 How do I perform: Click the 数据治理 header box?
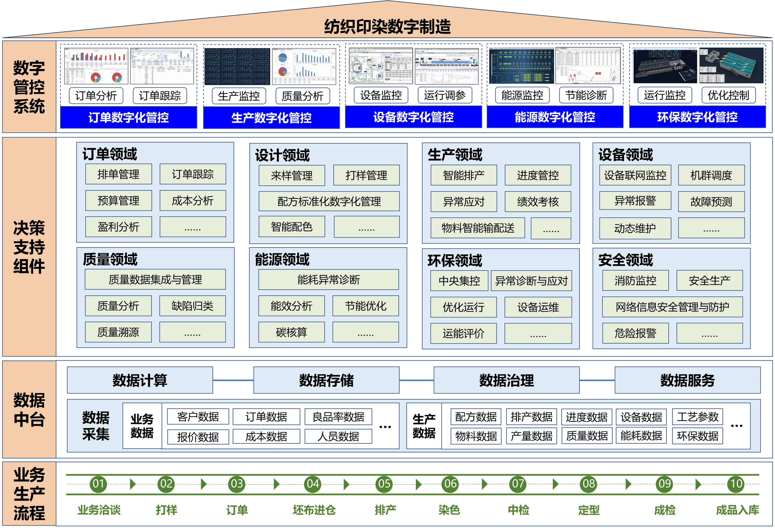tap(506, 380)
